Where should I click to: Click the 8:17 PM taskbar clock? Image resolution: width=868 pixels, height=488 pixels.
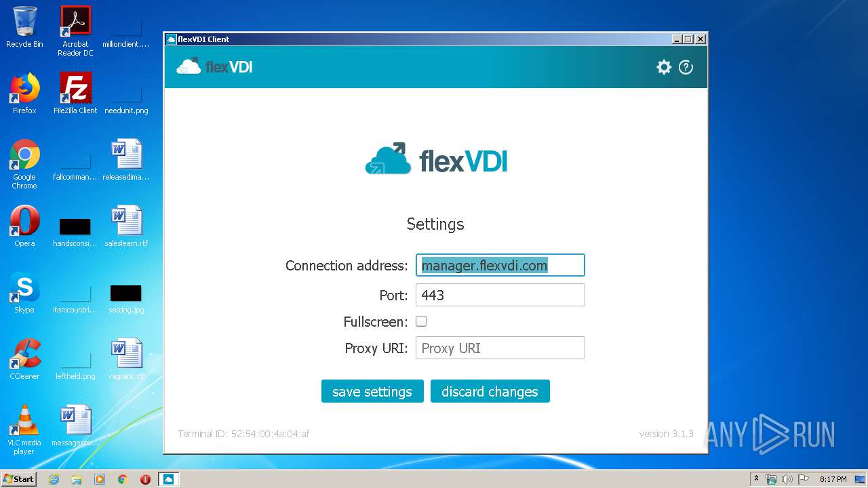pyautogui.click(x=833, y=479)
